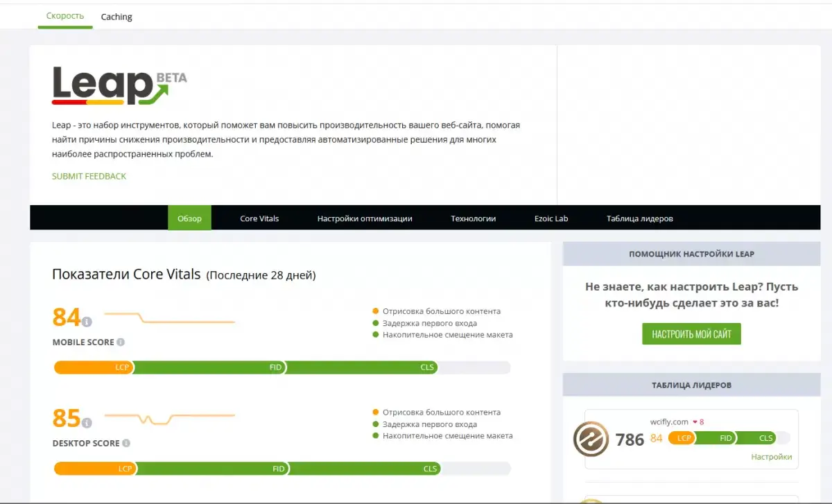The width and height of the screenshot is (832, 504).
Task: Click the info icon next to DESKTOP SCORE
Action: tap(126, 443)
